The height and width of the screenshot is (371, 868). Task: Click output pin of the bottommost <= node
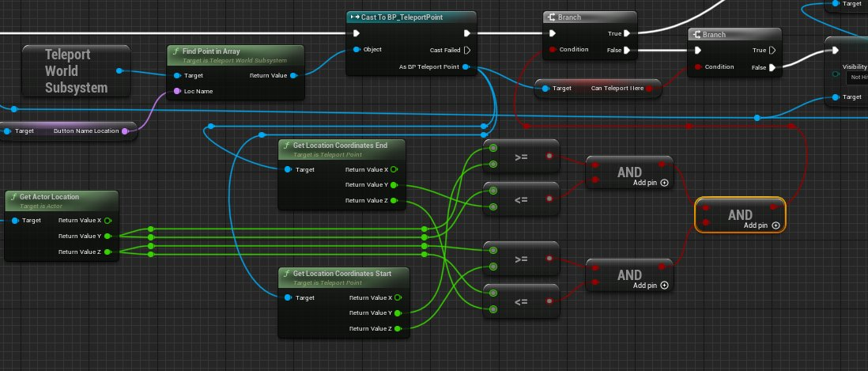coord(549,302)
